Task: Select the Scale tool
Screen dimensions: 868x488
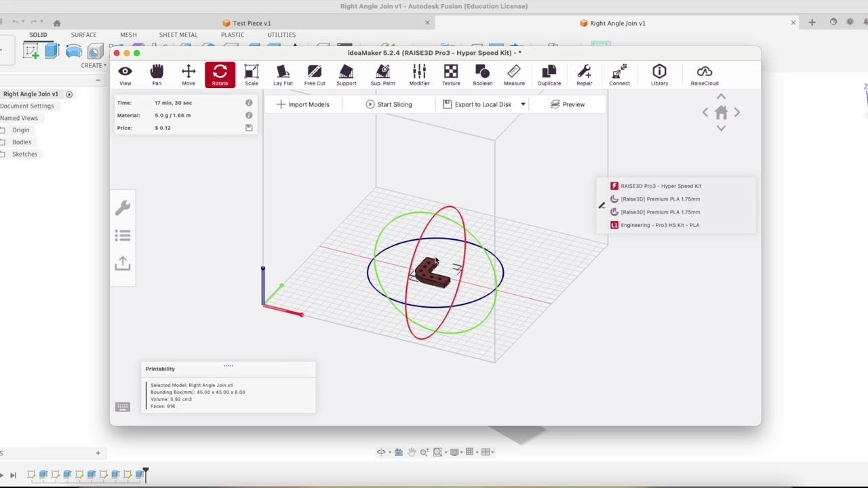Action: coord(252,75)
